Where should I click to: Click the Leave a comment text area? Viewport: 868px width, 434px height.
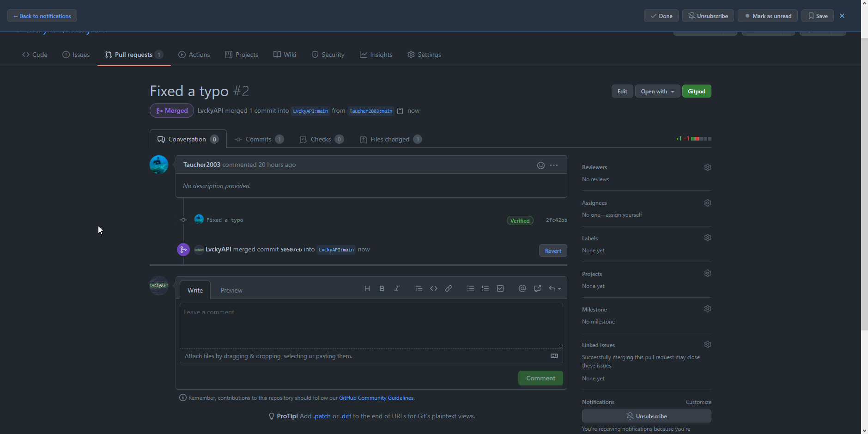371,326
